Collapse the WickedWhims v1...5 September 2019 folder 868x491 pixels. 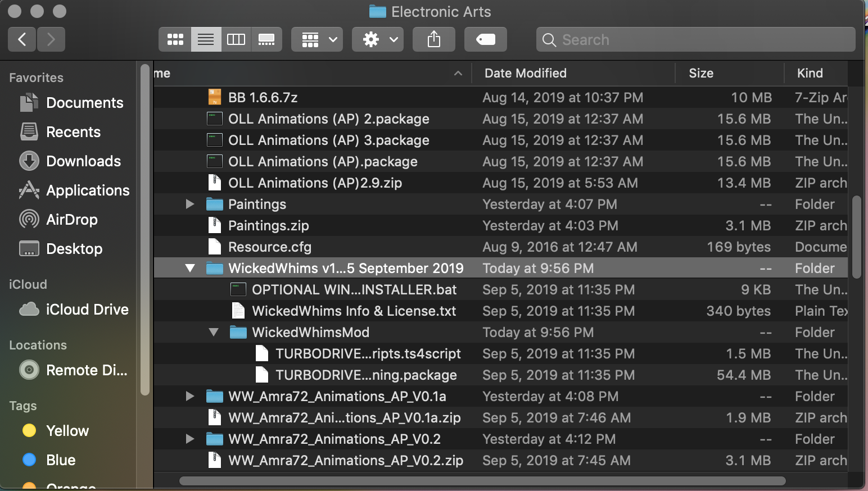[190, 269]
